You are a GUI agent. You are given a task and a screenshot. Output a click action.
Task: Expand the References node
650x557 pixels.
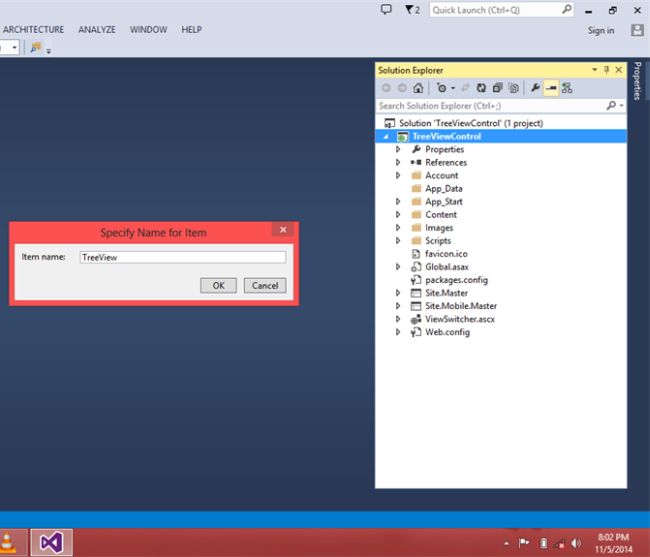click(398, 162)
